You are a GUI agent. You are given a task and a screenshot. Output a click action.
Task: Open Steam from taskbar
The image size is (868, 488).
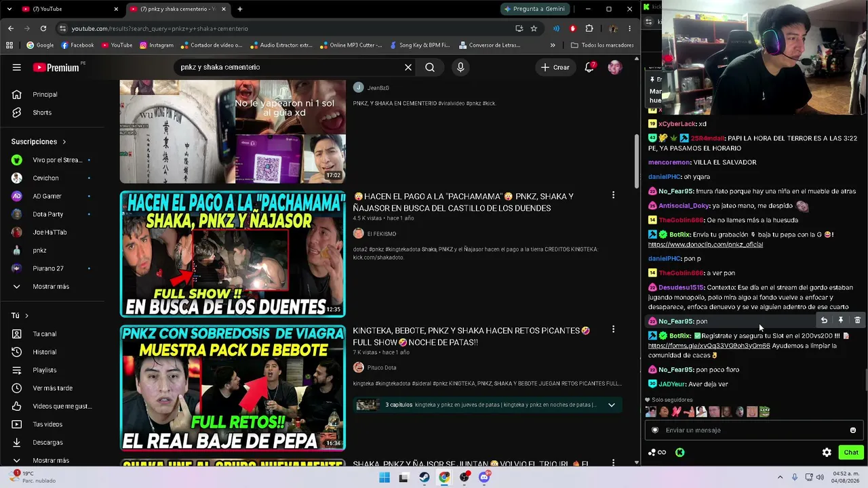tap(424, 477)
